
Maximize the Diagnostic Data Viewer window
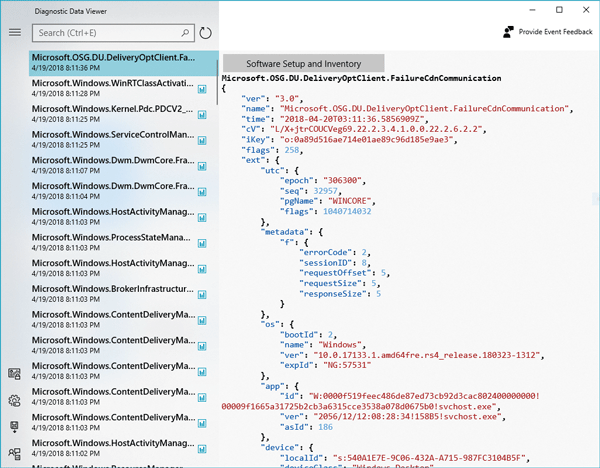click(x=559, y=10)
